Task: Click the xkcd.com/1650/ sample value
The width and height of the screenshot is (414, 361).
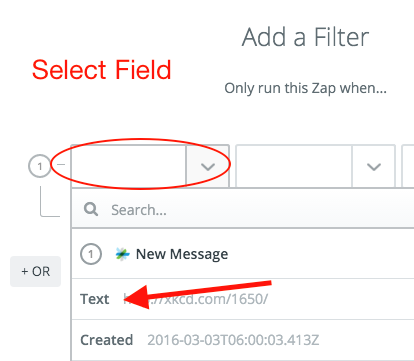Action: point(196,299)
